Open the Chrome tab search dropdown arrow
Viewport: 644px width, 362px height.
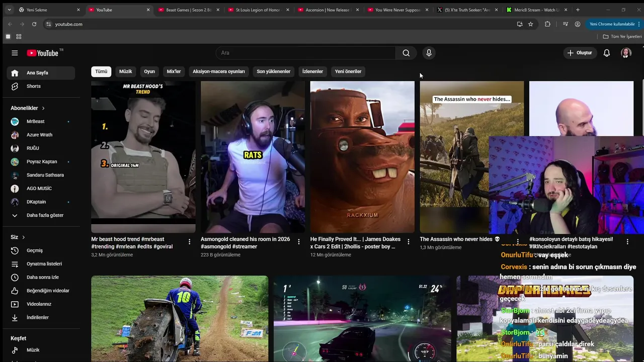coord(9,10)
